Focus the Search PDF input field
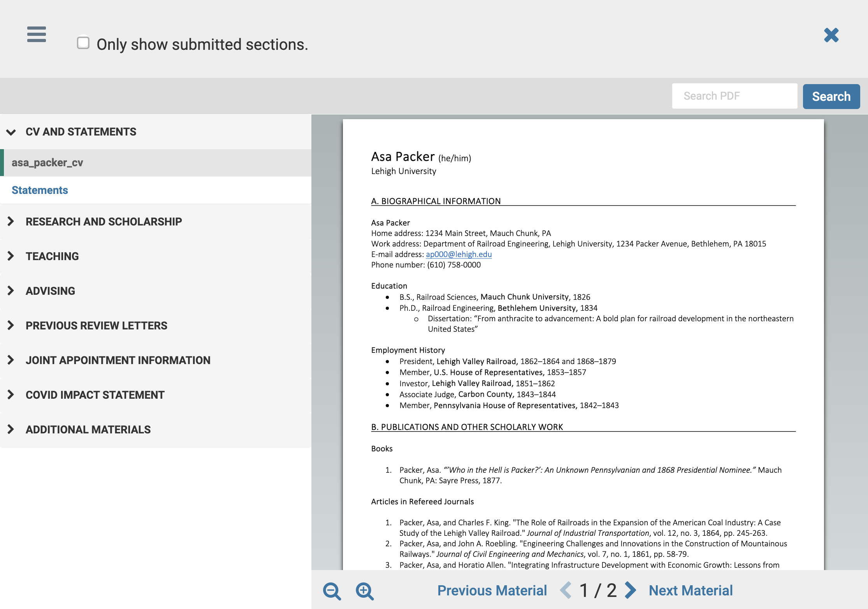Screen dimensions: 868x609 734,96
